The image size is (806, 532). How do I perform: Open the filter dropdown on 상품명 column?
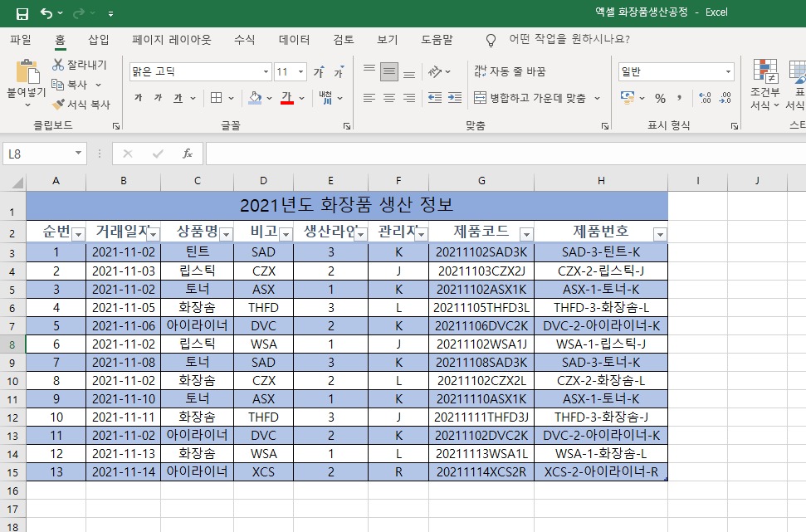tap(227, 234)
